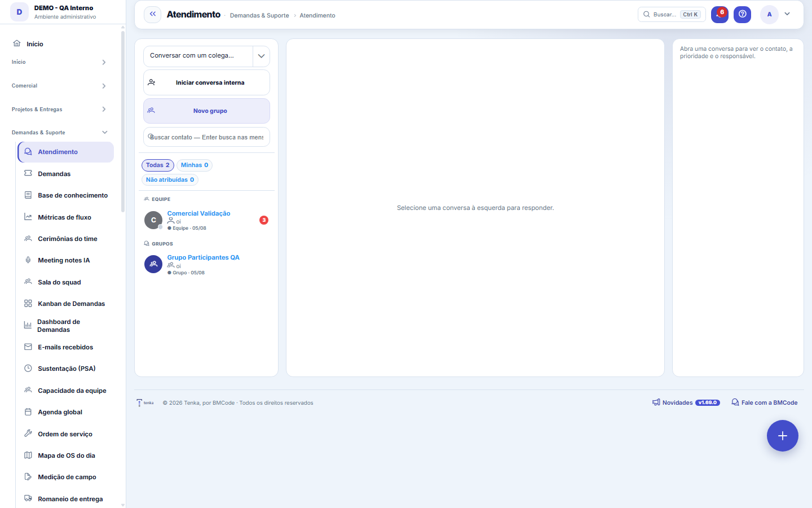Open the Comercial Validação conversation

click(x=206, y=220)
